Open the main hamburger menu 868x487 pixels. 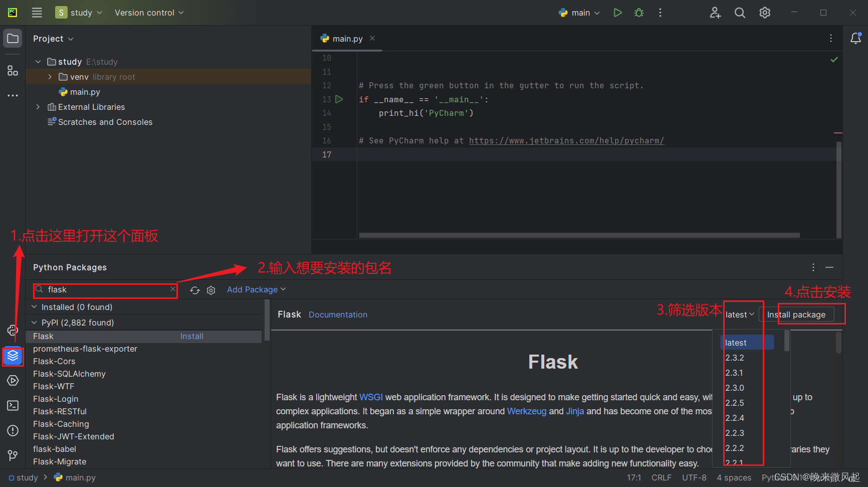tap(37, 13)
